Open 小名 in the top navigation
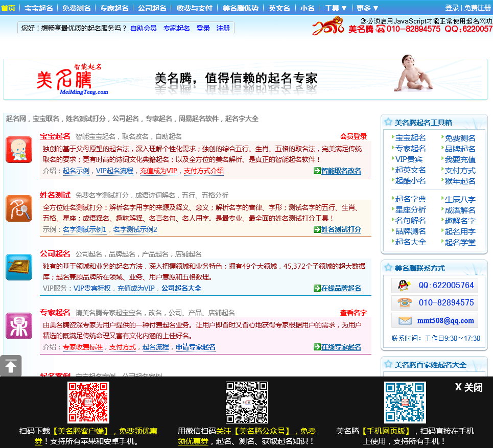The image size is (493, 448). coord(307,8)
